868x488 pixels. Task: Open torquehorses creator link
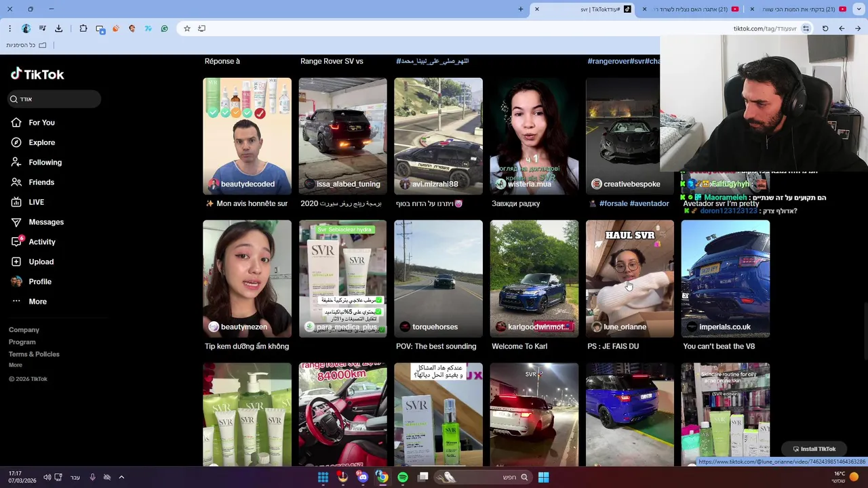point(436,327)
